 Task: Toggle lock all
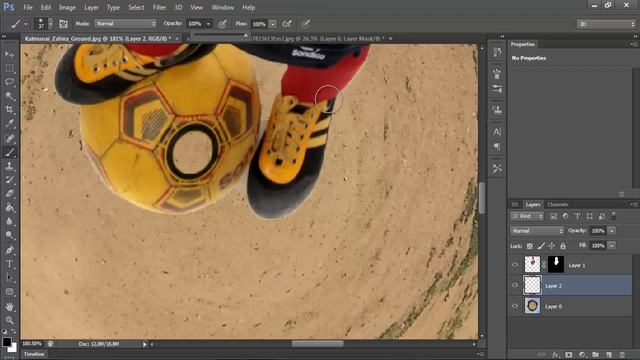pyautogui.click(x=563, y=246)
